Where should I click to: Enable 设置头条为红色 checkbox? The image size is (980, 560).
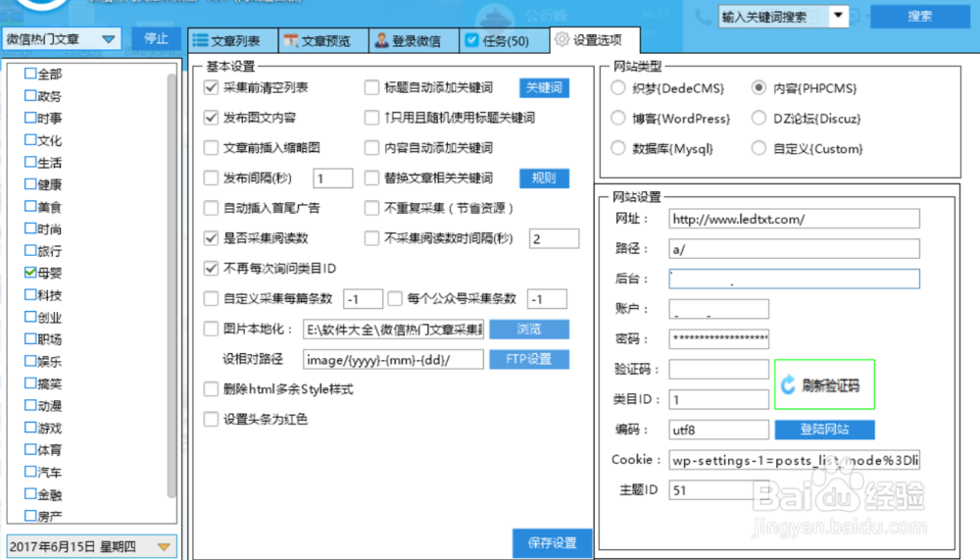tap(212, 419)
